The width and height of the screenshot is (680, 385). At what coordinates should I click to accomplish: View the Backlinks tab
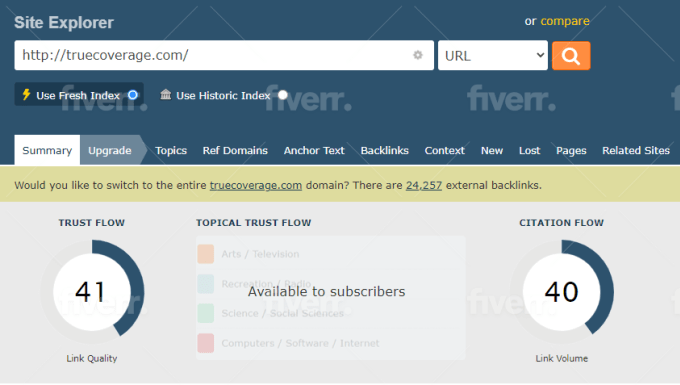pyautogui.click(x=385, y=150)
